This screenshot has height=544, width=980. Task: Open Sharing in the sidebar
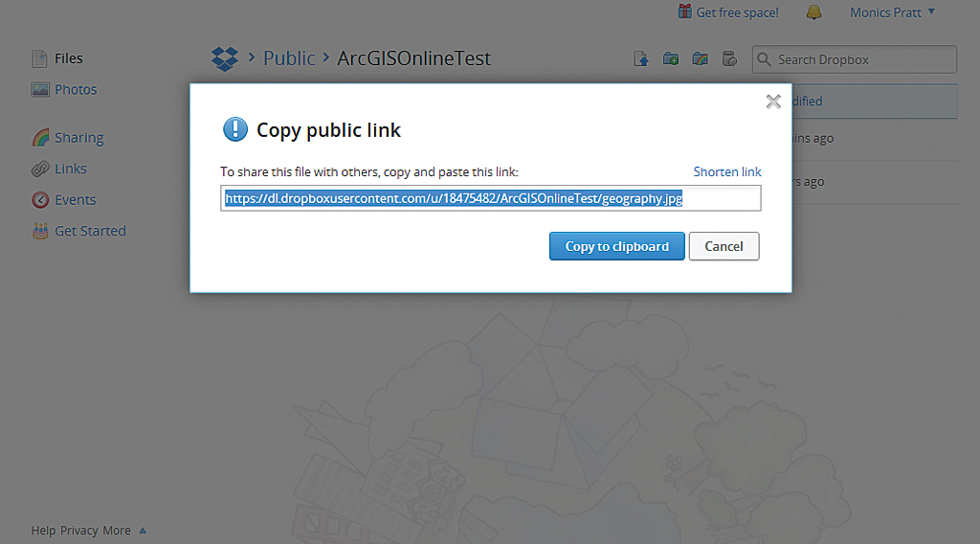coord(78,138)
